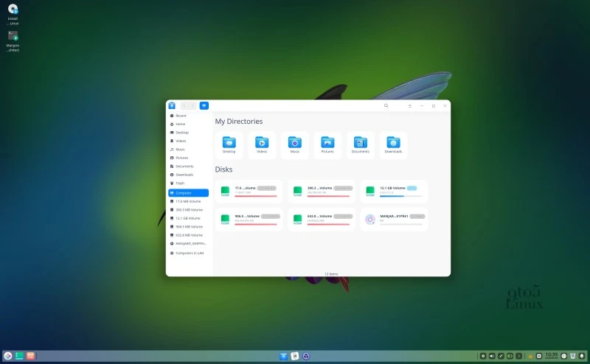Screen dimensions: 590x364
Task: Open the calendar app in the dock
Action: 295,356
